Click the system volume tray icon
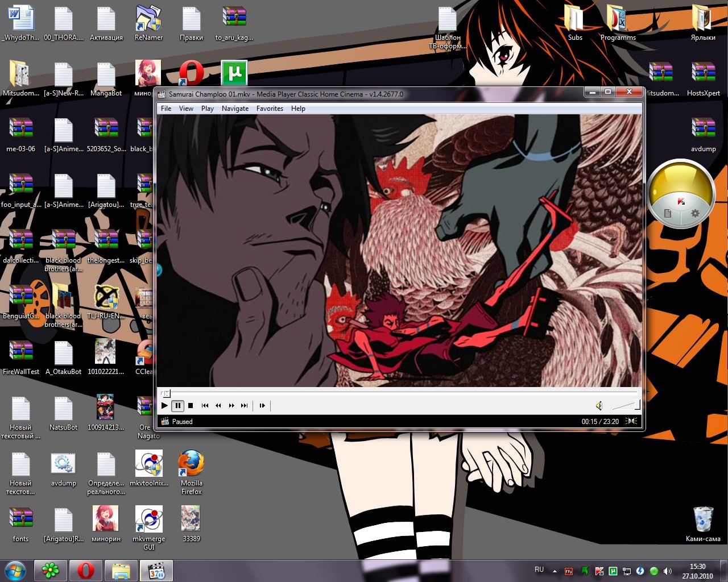Screen dimensions: 728x582 [668, 571]
